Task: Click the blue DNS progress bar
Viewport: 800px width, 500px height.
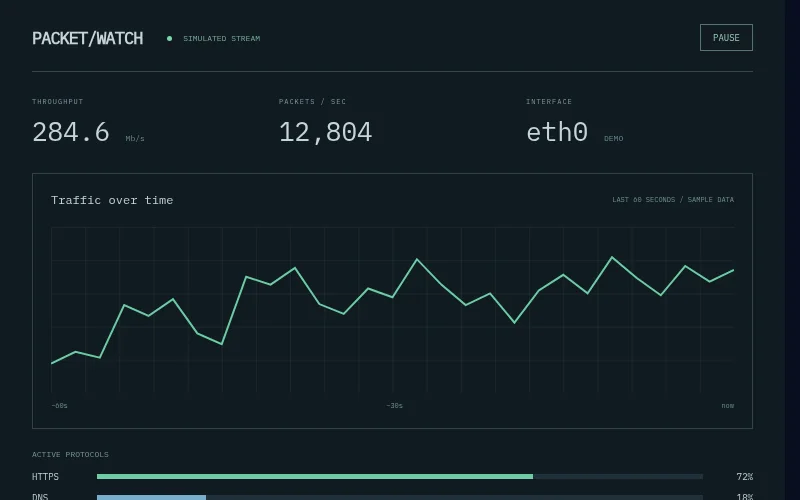Action: 152,497
